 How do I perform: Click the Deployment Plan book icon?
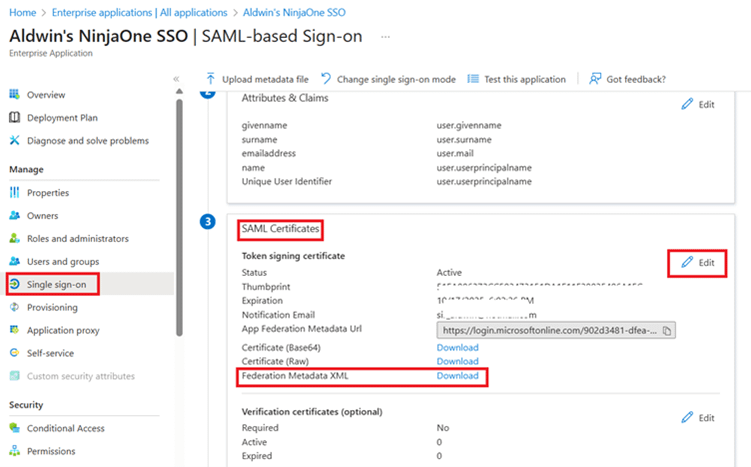[x=14, y=117]
